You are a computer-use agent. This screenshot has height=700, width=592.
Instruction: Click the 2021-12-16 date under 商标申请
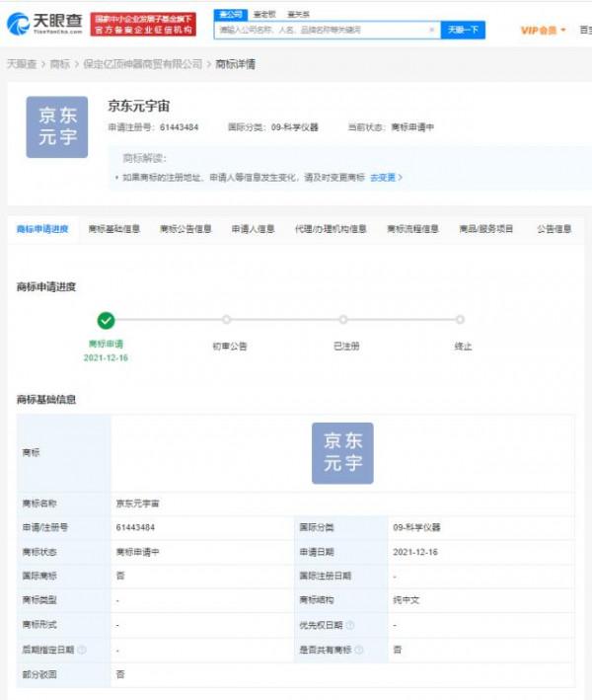coord(106,358)
